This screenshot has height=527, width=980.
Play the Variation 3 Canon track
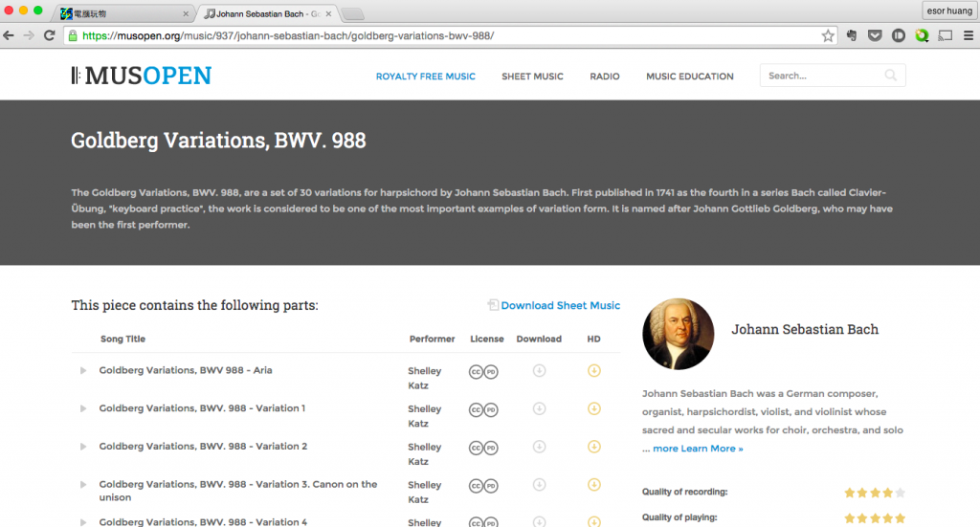coord(83,485)
